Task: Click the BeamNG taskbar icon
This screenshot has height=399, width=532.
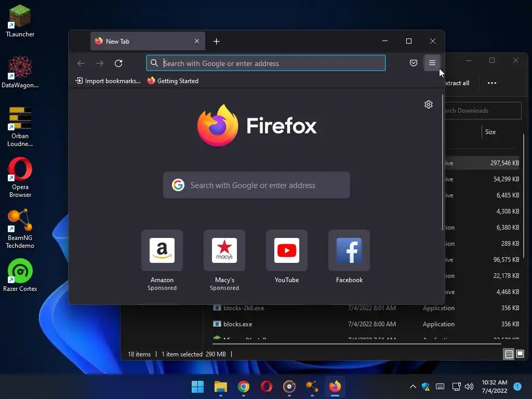Action: pyautogui.click(x=312, y=387)
